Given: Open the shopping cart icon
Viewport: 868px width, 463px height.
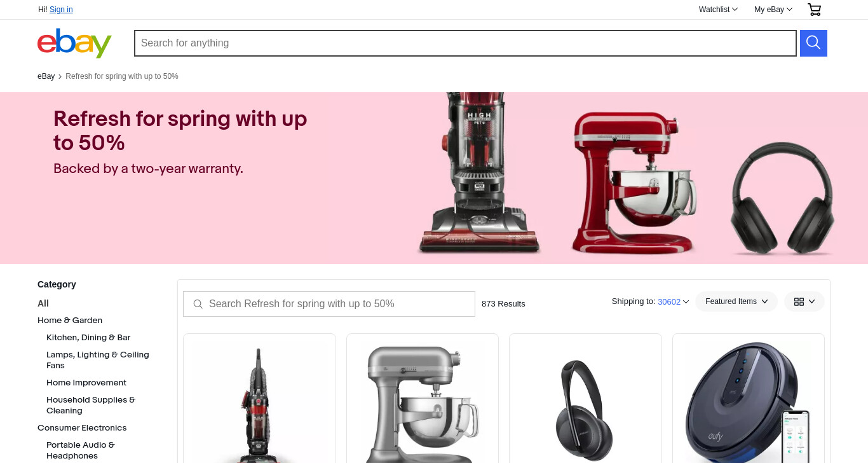Looking at the screenshot, I should click(814, 10).
